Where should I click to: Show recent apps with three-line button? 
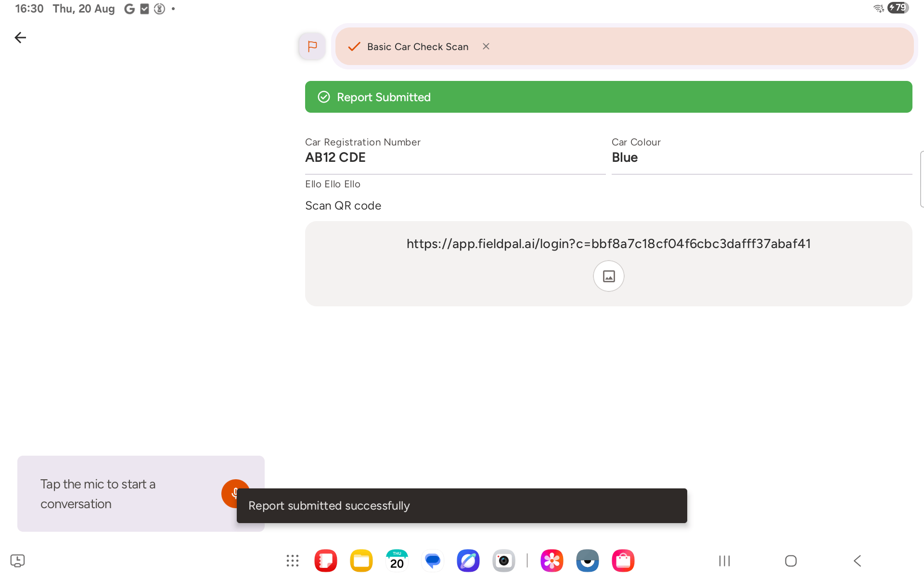[724, 561]
